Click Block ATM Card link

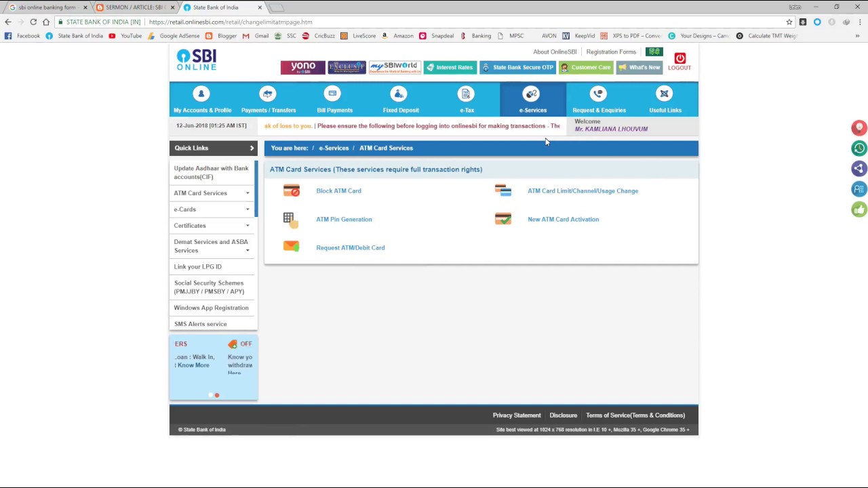pos(338,191)
